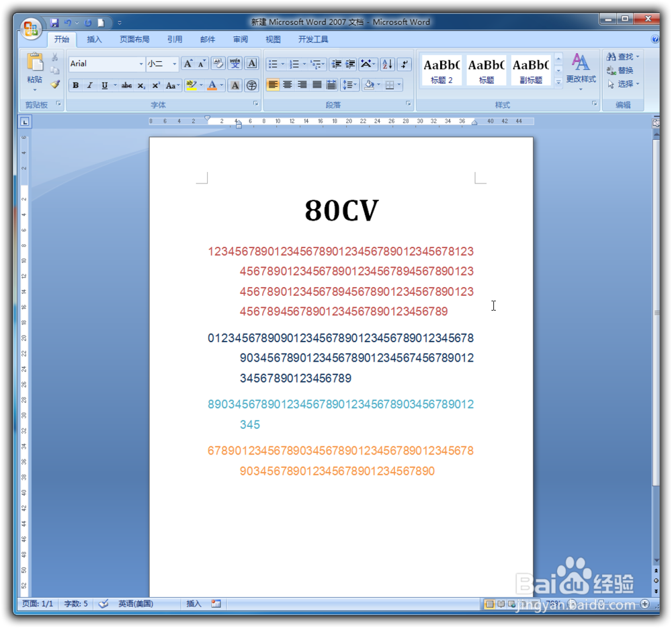The width and height of the screenshot is (672, 628).
Task: Click the 替换 (Replace) button
Action: 620,71
